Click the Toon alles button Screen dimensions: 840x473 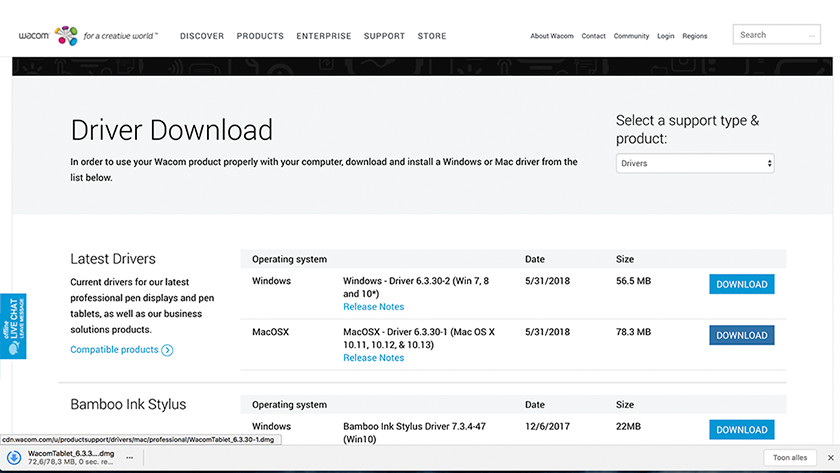[x=790, y=458]
